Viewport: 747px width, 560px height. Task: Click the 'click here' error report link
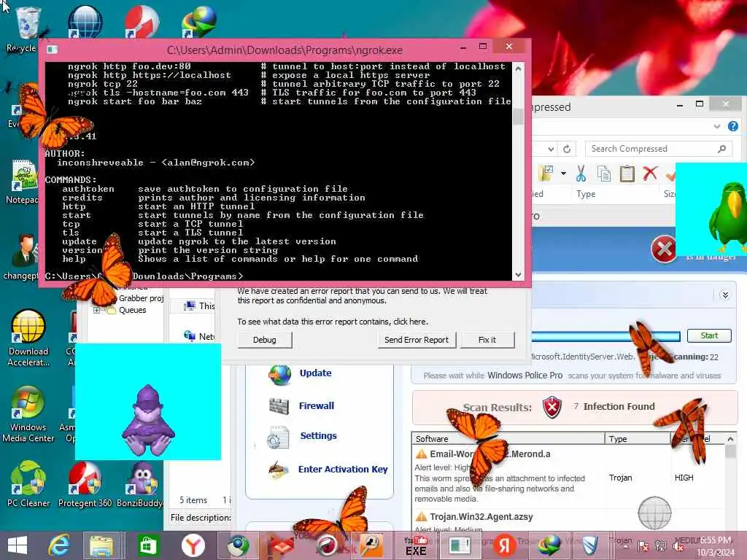(410, 322)
